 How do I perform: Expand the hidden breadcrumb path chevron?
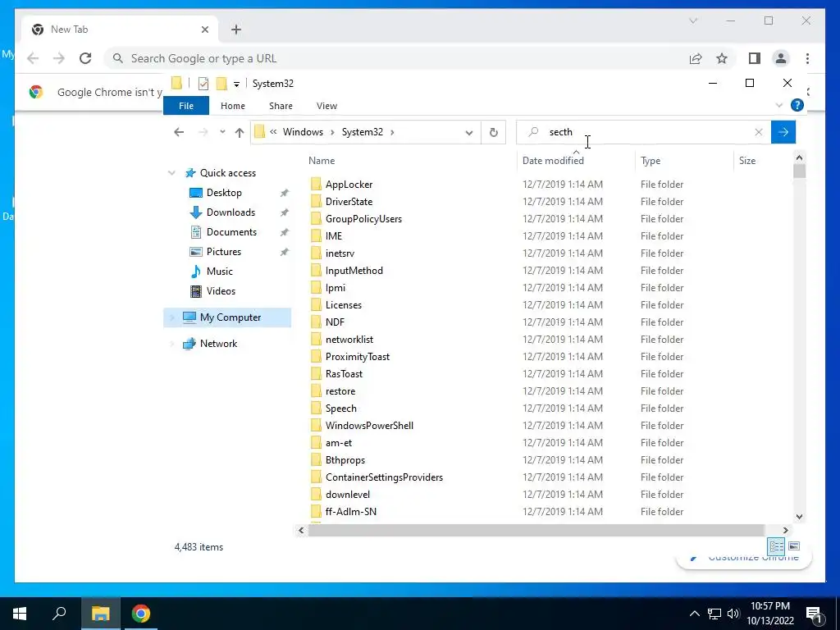[x=273, y=132]
